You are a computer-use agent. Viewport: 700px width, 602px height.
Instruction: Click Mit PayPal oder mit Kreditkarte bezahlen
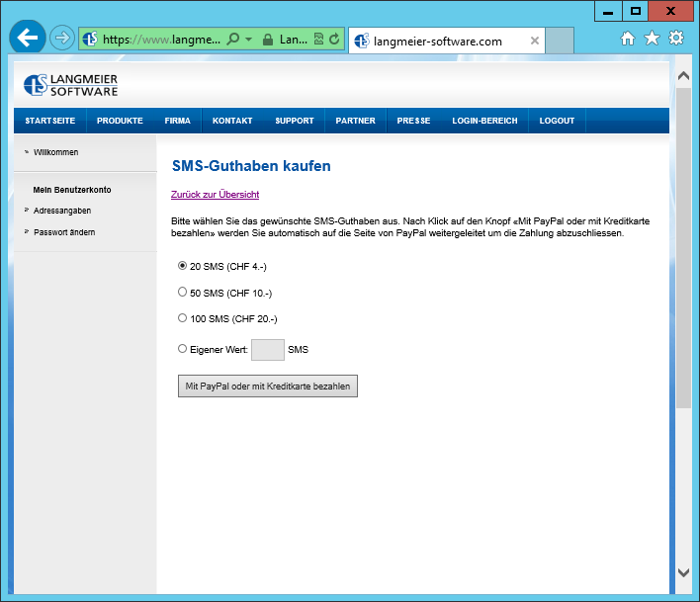click(268, 387)
